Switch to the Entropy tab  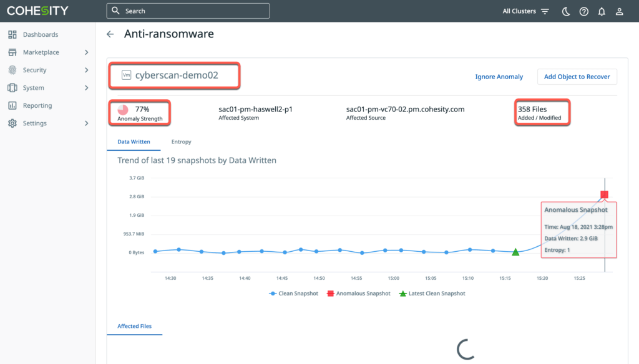click(x=181, y=142)
